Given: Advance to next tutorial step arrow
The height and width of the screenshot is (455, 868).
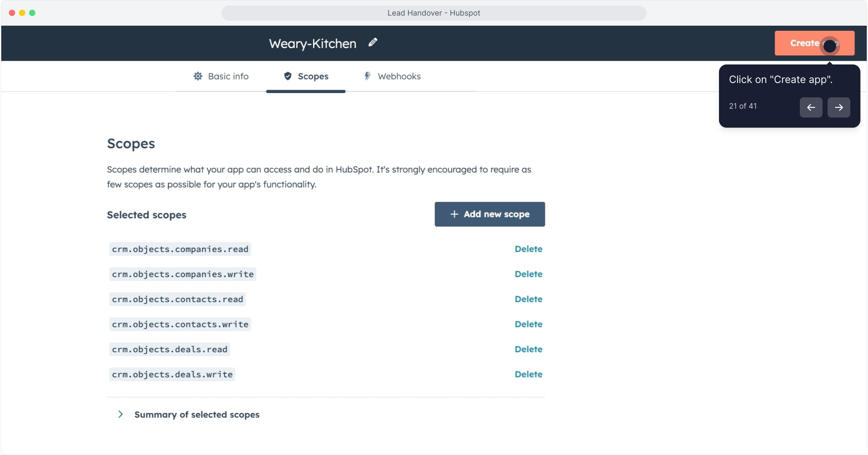Looking at the screenshot, I should [839, 107].
